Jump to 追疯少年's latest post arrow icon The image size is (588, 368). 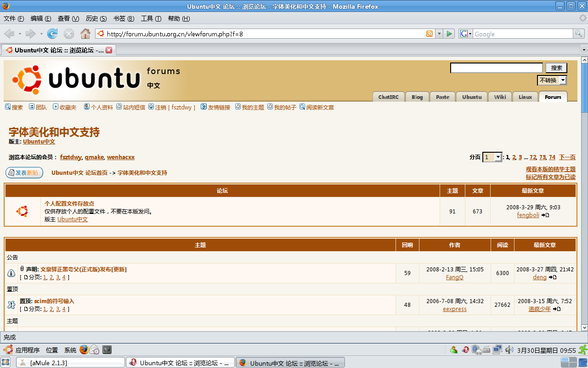(x=557, y=309)
